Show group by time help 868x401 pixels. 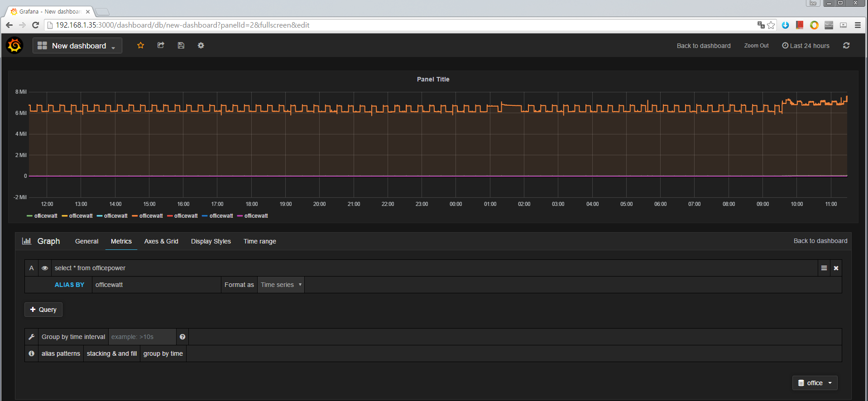click(x=163, y=353)
